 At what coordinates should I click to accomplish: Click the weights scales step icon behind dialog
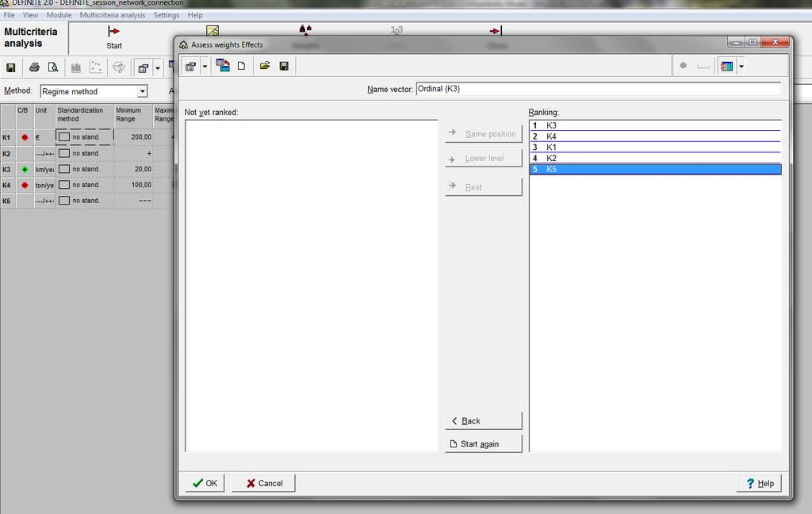305,30
